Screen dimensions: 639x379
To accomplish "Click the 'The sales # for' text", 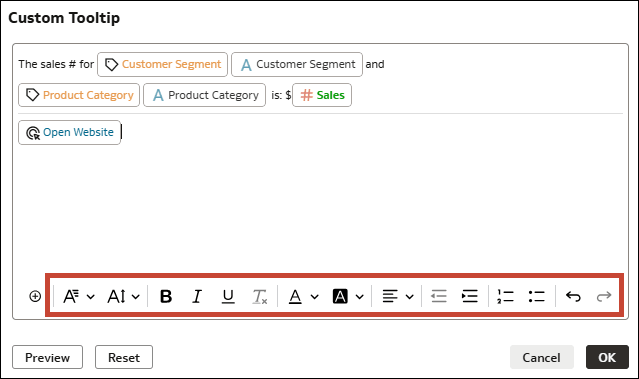I will 56,64.
